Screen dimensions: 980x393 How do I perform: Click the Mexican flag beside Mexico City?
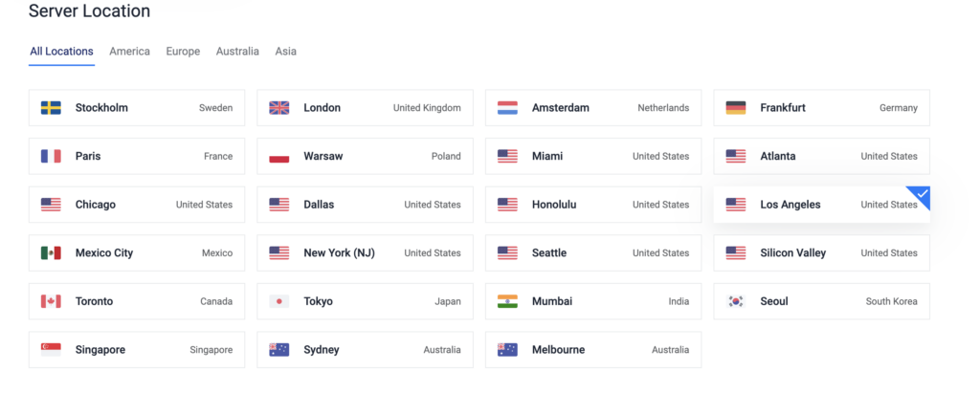(51, 253)
